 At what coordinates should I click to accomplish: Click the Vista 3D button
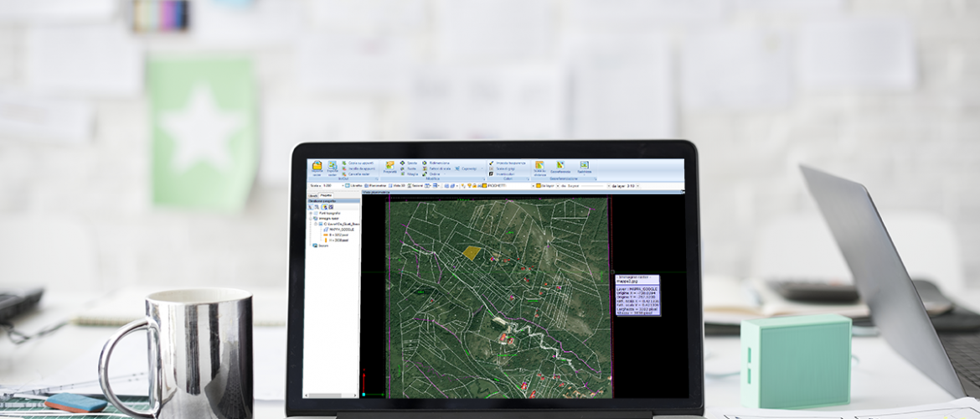pyautogui.click(x=397, y=186)
